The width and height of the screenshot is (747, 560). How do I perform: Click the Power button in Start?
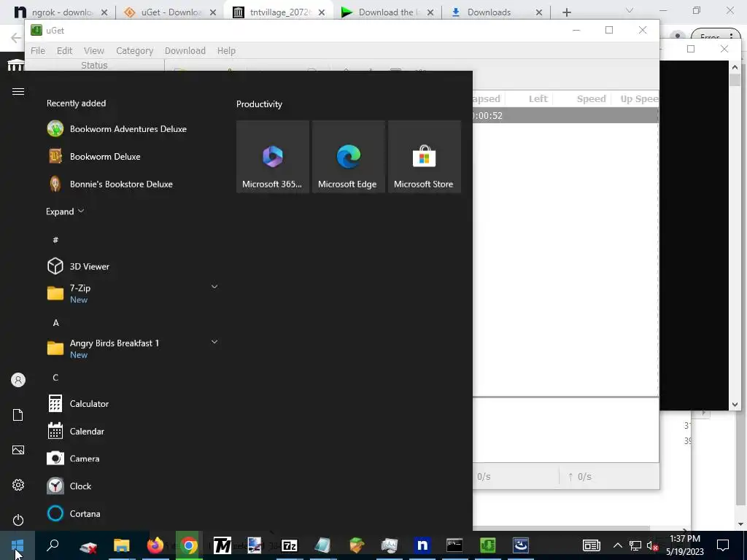[x=18, y=520]
